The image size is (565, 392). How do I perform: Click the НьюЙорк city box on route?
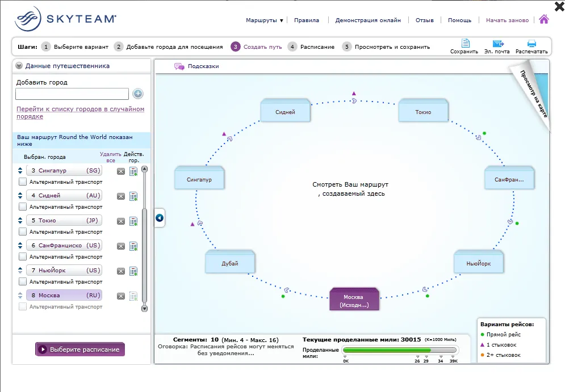tap(479, 262)
